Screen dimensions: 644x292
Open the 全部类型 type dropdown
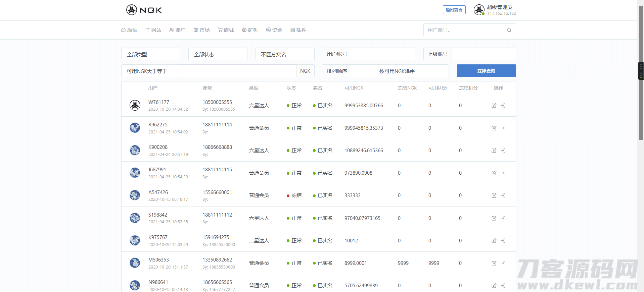tap(150, 54)
